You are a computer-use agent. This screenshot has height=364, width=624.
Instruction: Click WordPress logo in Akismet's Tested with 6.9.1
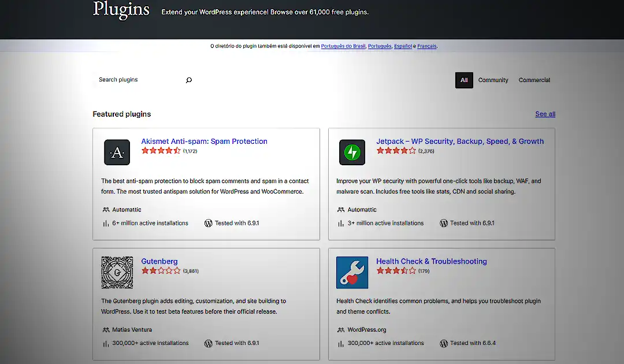pos(208,223)
